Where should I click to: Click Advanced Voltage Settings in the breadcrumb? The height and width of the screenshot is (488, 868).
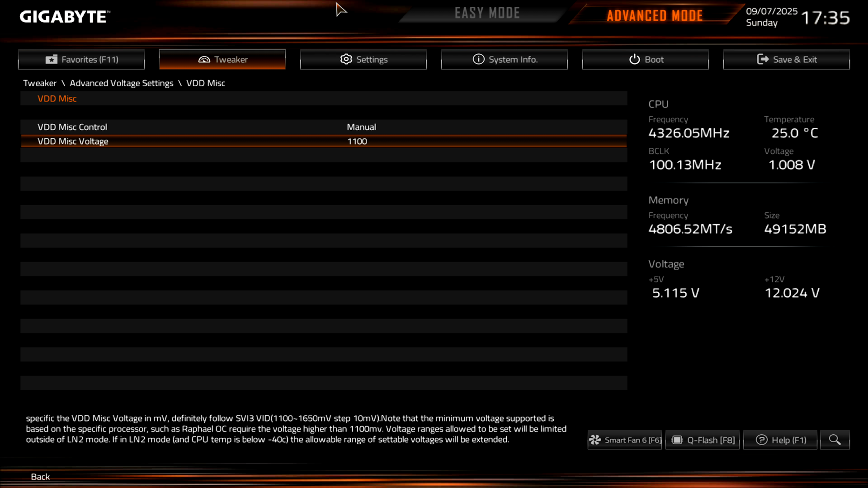point(121,83)
